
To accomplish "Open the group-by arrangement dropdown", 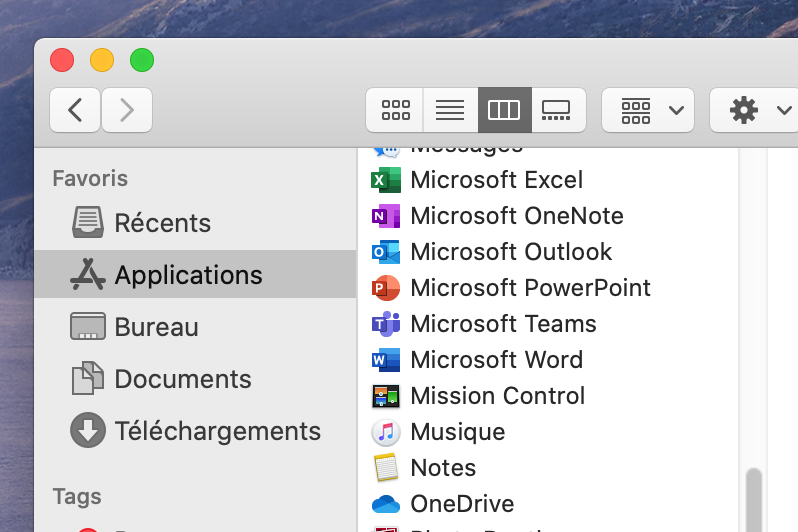I will (x=648, y=110).
